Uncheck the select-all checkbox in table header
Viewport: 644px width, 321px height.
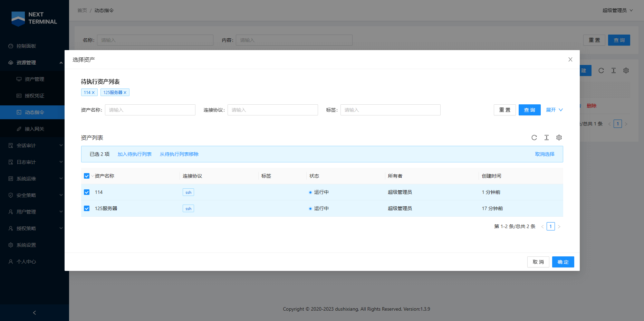coord(87,176)
